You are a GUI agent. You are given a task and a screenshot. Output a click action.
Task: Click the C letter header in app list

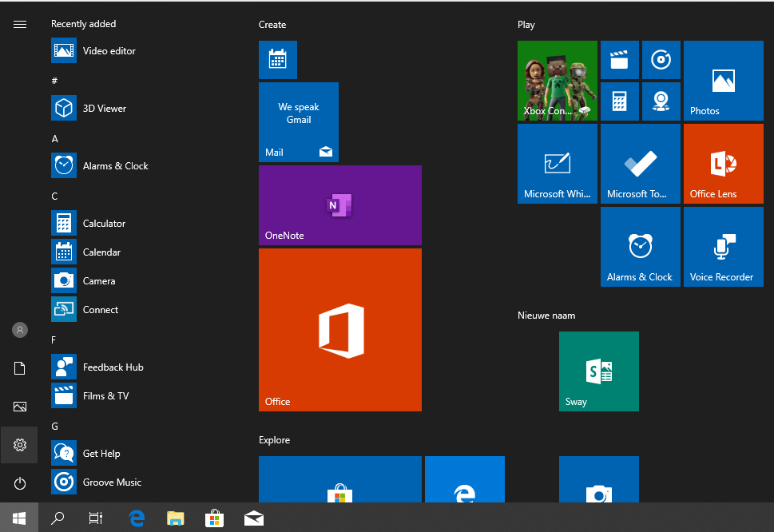click(x=54, y=196)
